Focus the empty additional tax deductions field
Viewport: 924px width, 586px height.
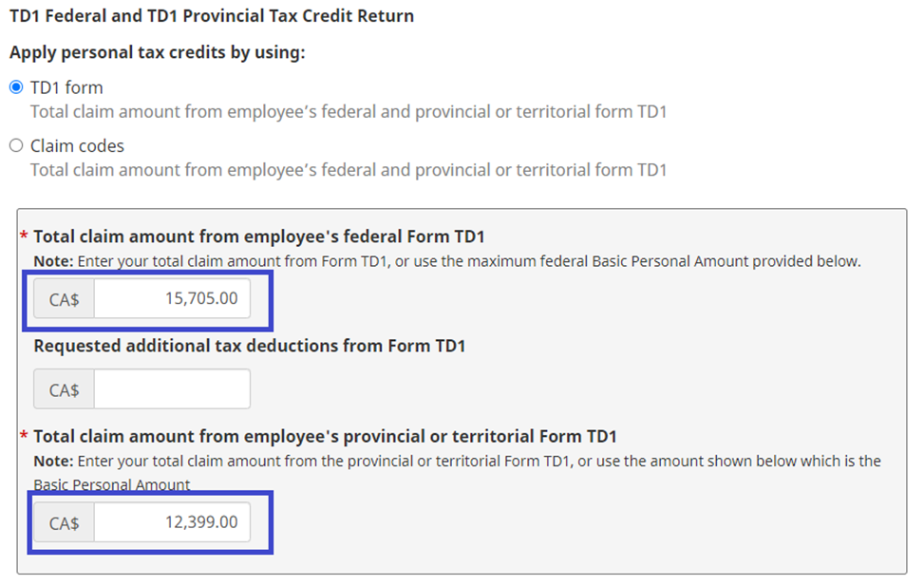pyautogui.click(x=172, y=389)
